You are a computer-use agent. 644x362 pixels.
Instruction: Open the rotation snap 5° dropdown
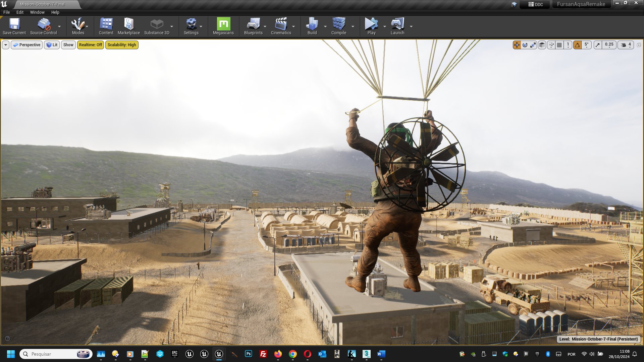coord(587,45)
